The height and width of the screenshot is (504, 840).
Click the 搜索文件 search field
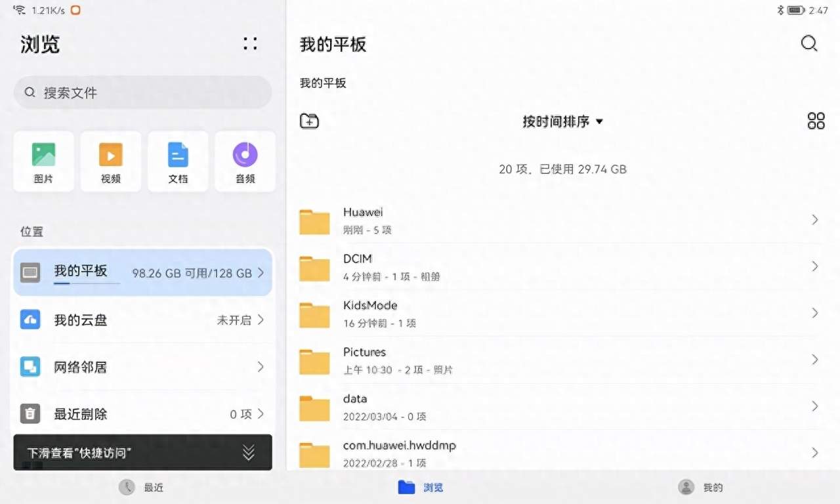[x=142, y=93]
